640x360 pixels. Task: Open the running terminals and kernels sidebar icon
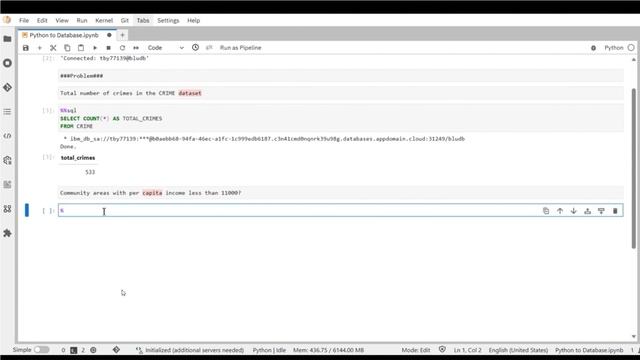point(7,63)
